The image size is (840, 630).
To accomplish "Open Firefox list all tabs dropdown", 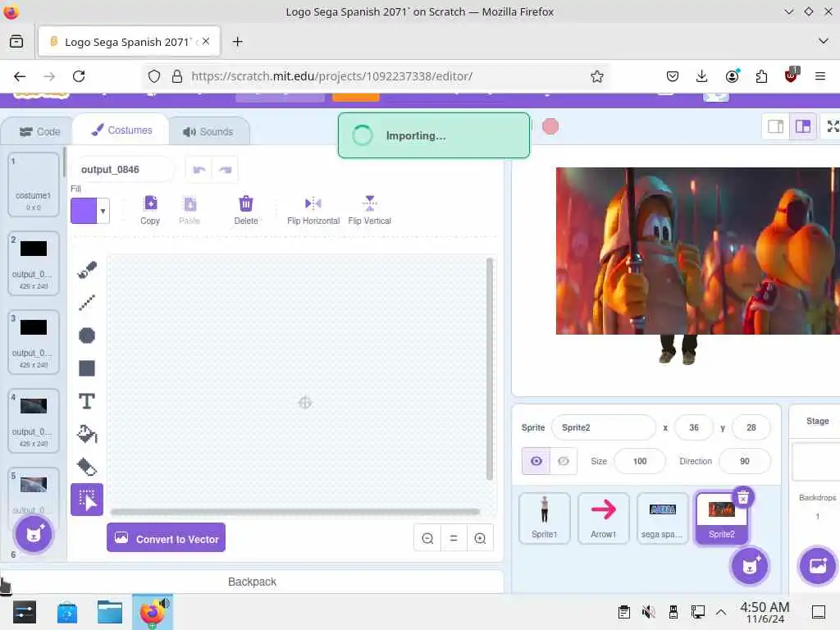I will tap(823, 41).
